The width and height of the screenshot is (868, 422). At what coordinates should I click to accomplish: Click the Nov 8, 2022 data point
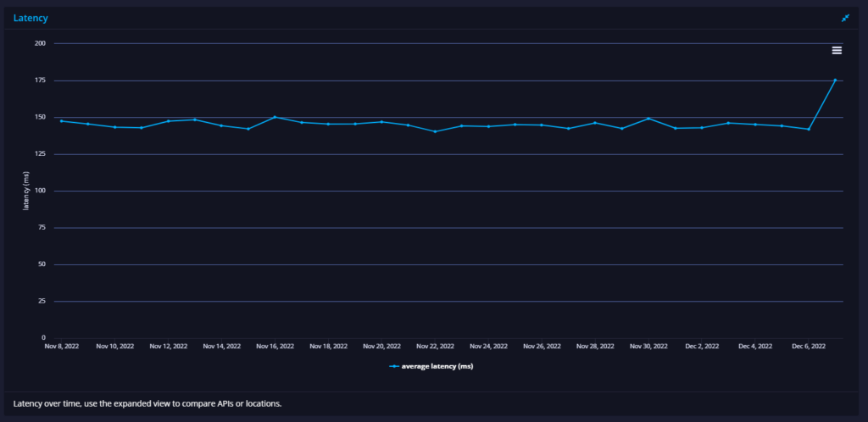coord(61,121)
